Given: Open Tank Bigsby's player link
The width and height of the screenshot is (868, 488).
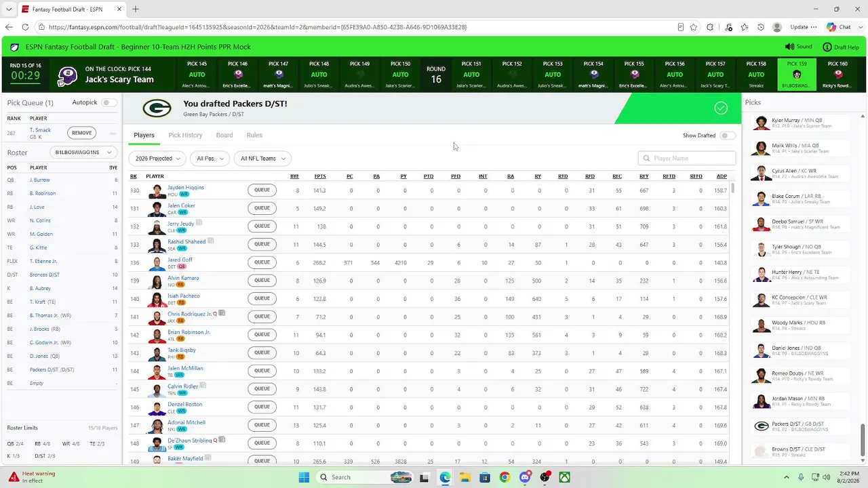Looking at the screenshot, I should point(182,350).
